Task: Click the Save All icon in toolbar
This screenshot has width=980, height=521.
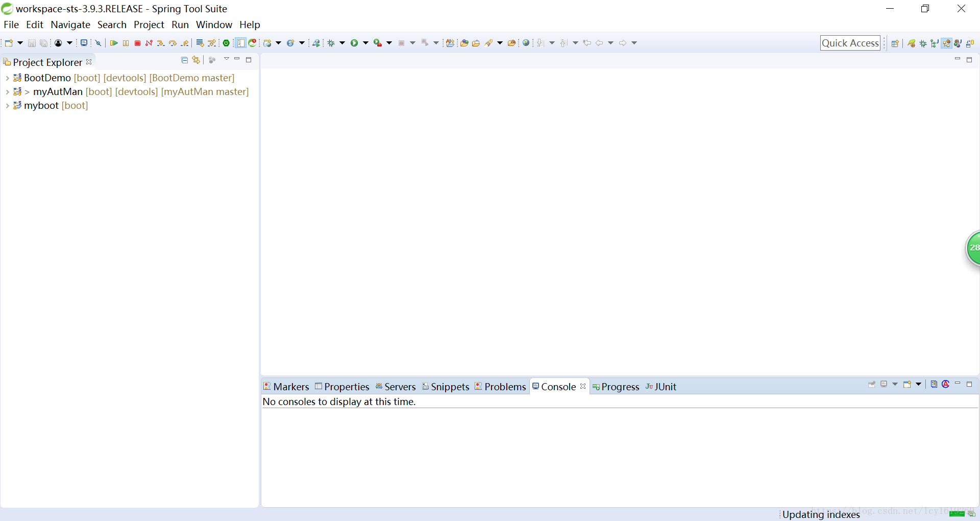Action: (43, 43)
